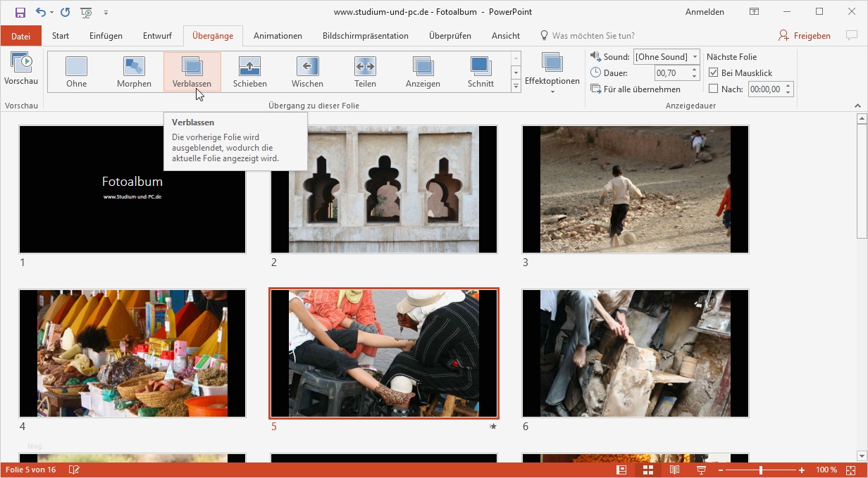Choose the Schnitt transition effect
The image size is (868, 478).
480,70
